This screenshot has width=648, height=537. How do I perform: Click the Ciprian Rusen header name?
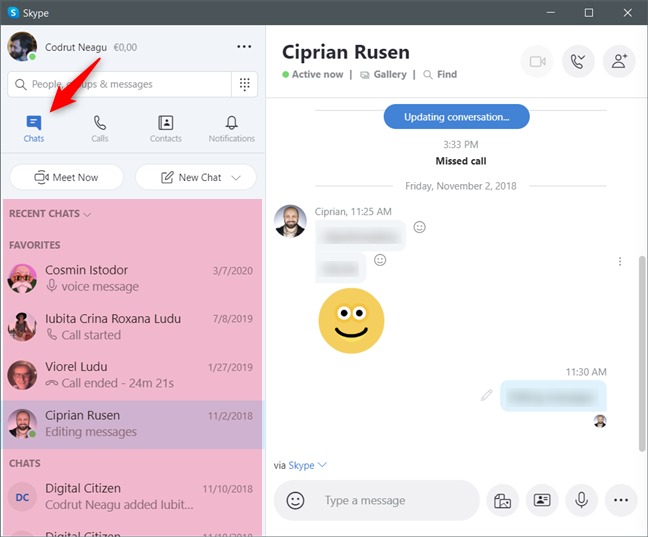[346, 53]
